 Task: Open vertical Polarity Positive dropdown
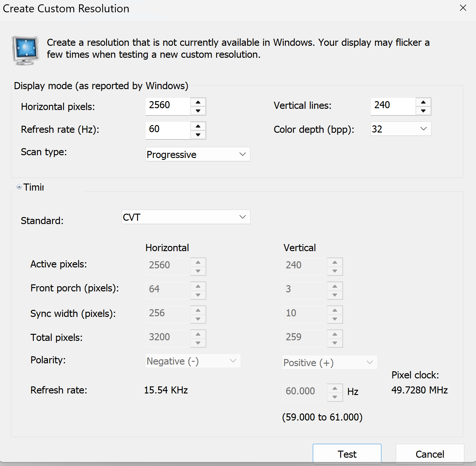tap(329, 363)
